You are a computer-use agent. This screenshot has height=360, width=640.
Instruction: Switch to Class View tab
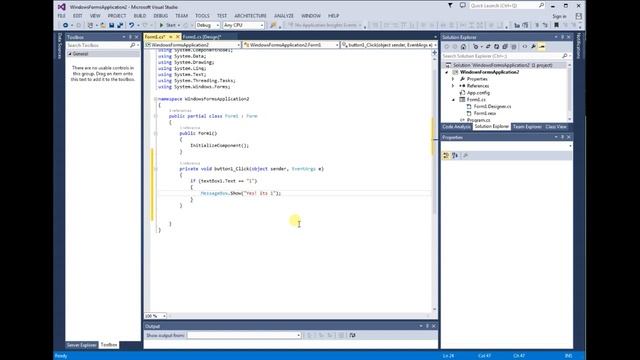click(x=556, y=127)
